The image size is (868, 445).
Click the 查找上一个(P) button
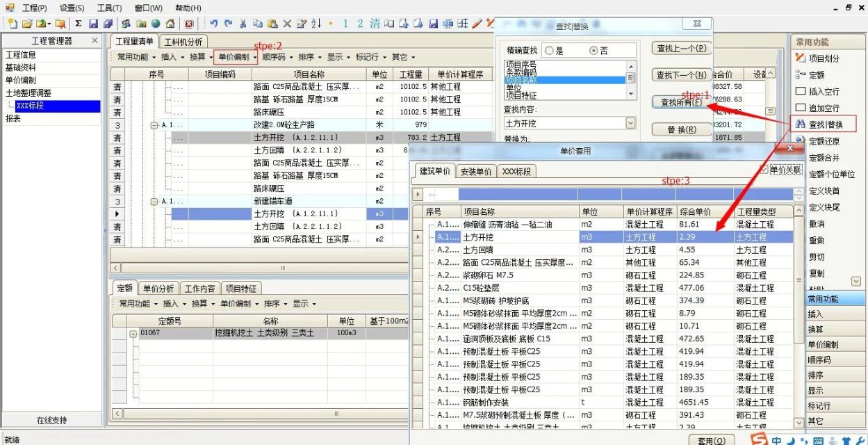coord(682,49)
